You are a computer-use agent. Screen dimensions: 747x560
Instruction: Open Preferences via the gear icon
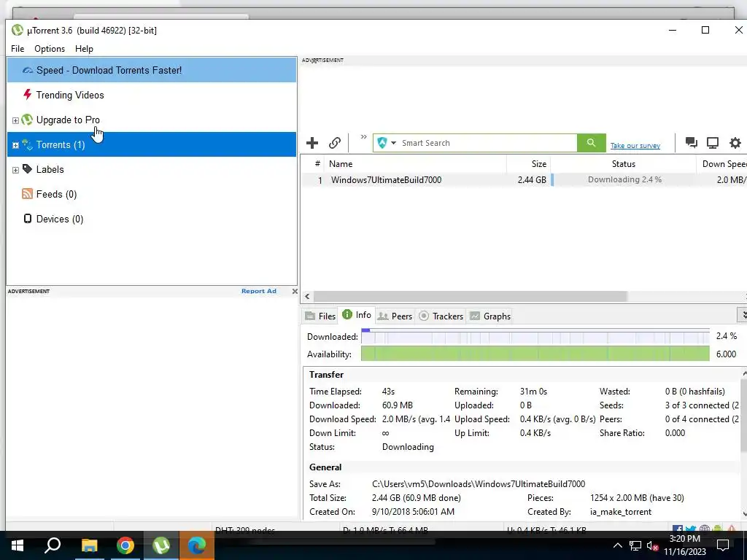tap(735, 143)
